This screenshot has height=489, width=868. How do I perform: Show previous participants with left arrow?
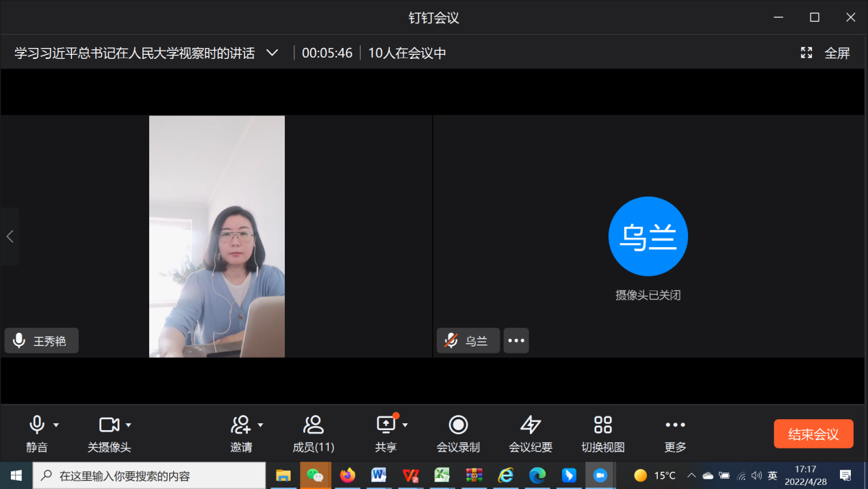tap(10, 236)
